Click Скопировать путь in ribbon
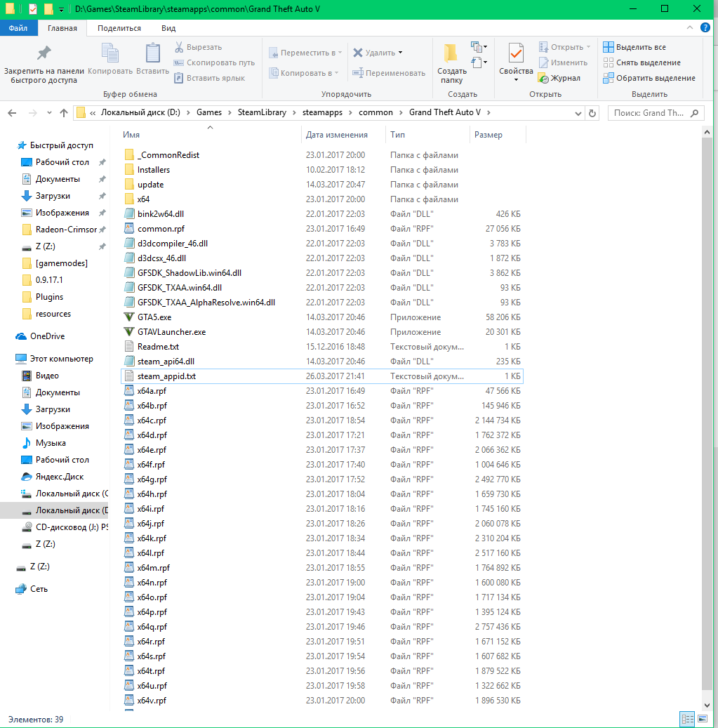Screen dimensions: 718x728 tap(215, 62)
